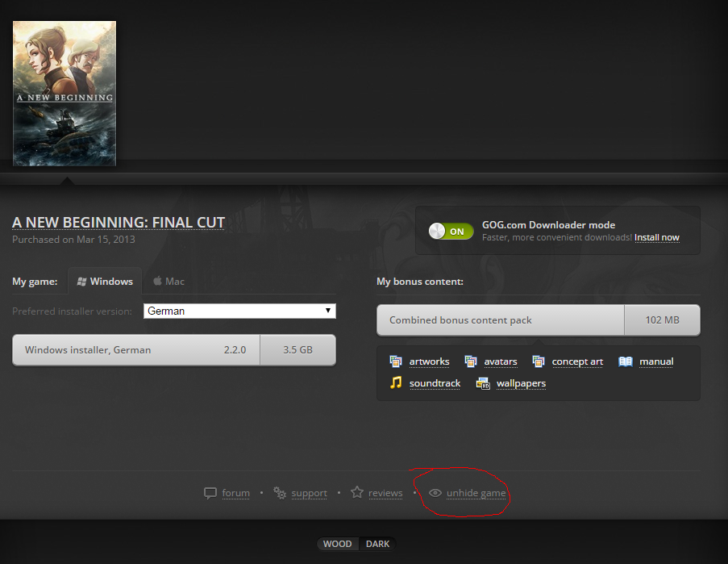
Task: Open the preferred installer language dropdown
Action: click(x=239, y=311)
